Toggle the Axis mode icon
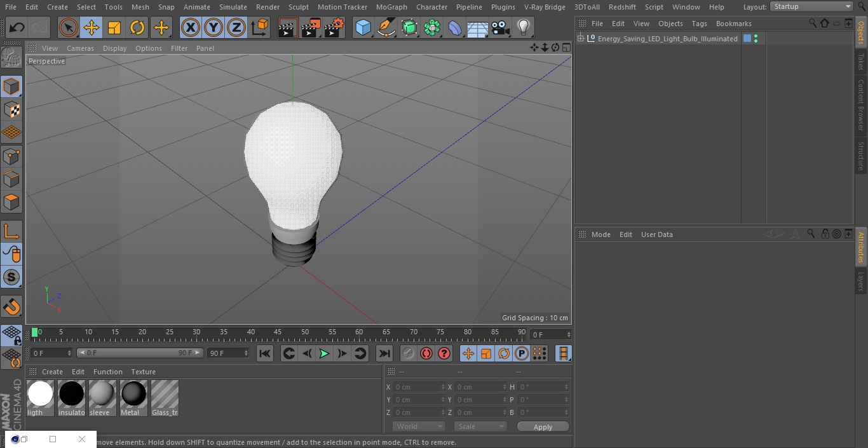The image size is (868, 448). tap(11, 231)
